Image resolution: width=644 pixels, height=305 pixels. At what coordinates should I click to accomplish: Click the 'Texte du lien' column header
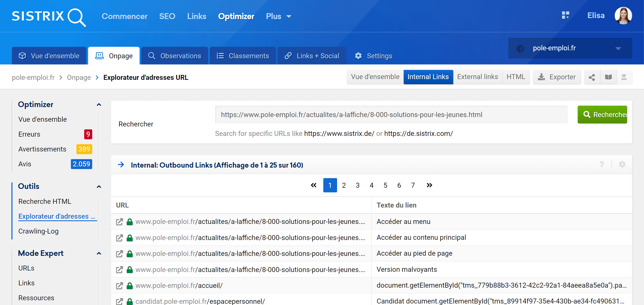[396, 205]
